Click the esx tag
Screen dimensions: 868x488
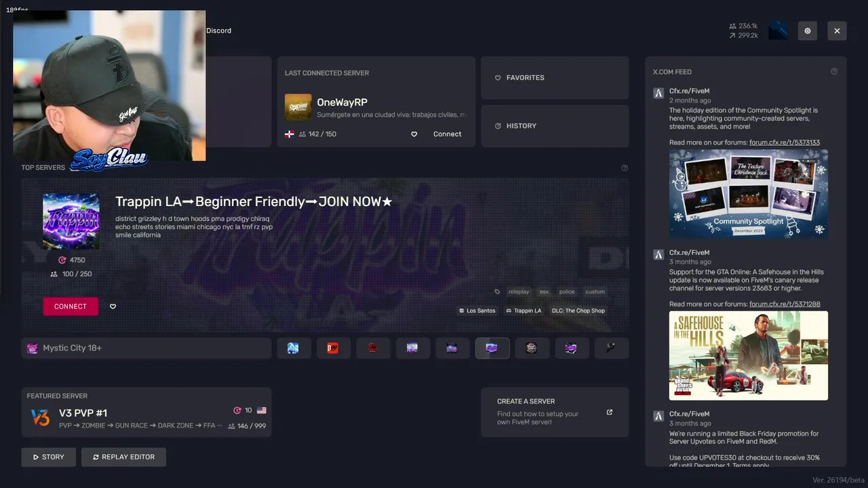544,292
